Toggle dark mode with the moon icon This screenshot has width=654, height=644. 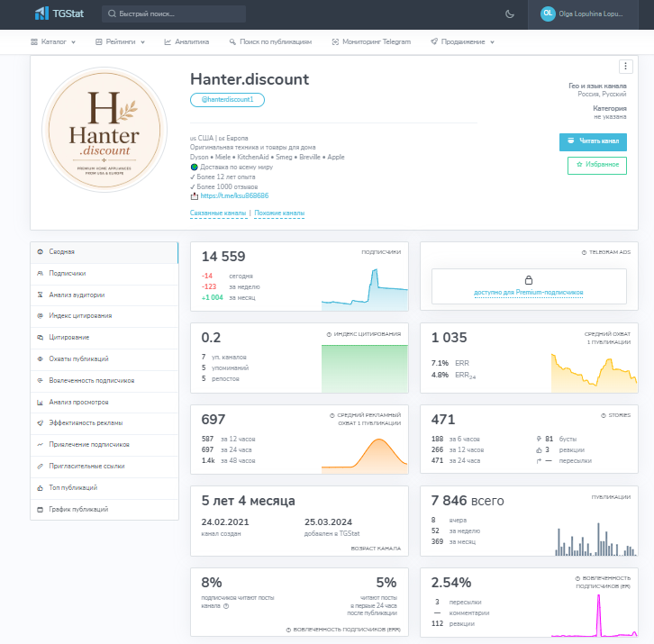509,14
